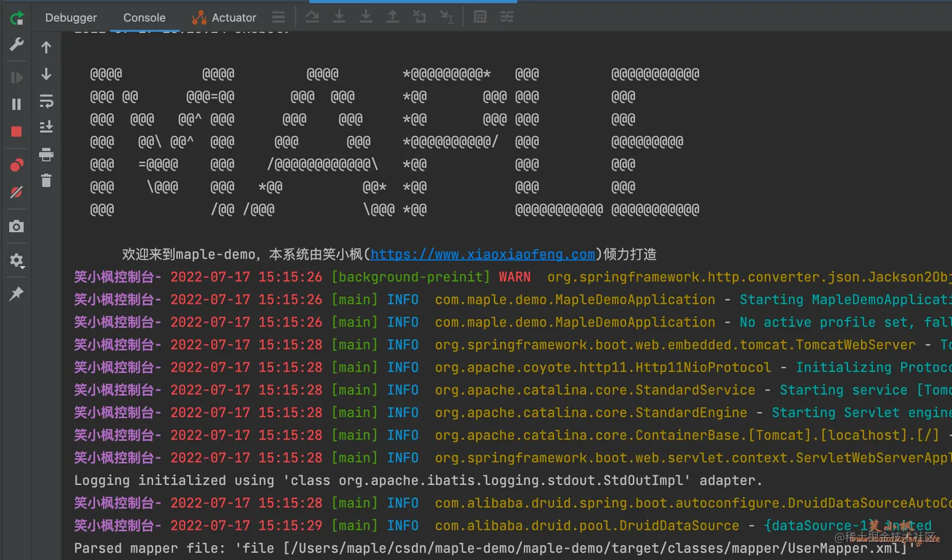
Task: Click 'Starting Servlet engine' message text
Action: [x=862, y=413]
